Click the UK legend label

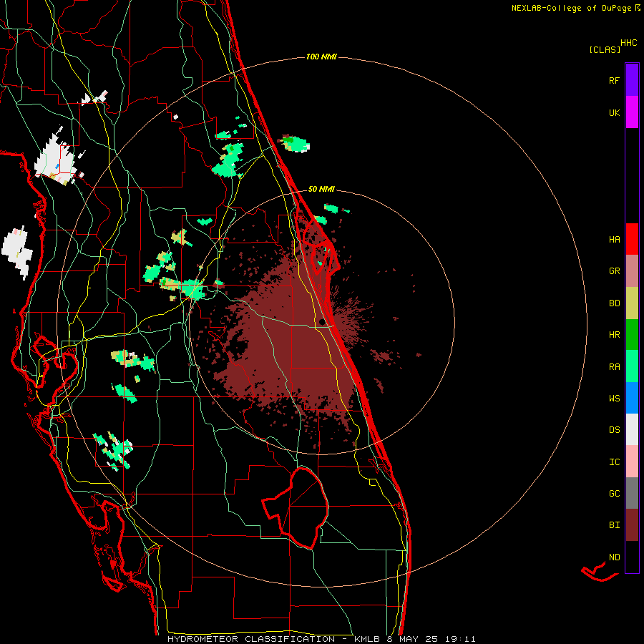point(614,112)
